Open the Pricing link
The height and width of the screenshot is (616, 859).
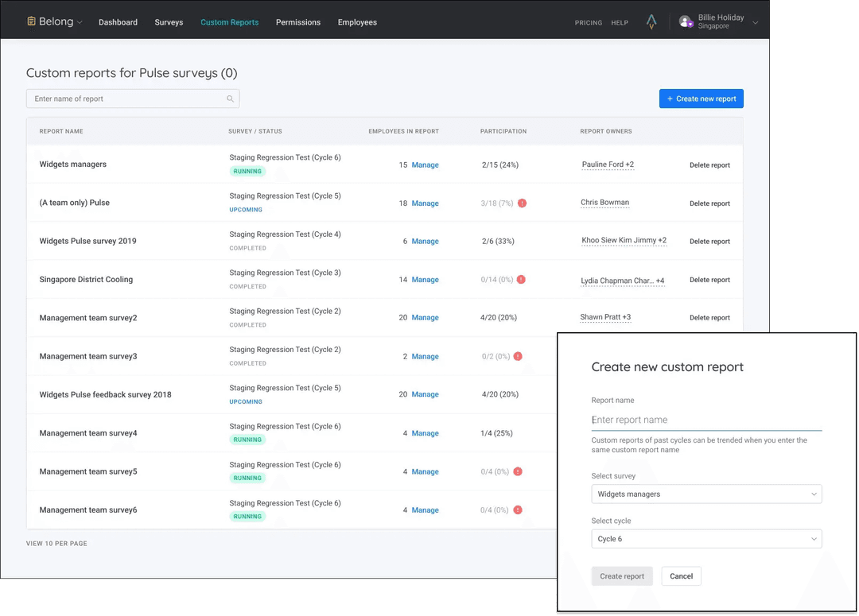(x=589, y=23)
